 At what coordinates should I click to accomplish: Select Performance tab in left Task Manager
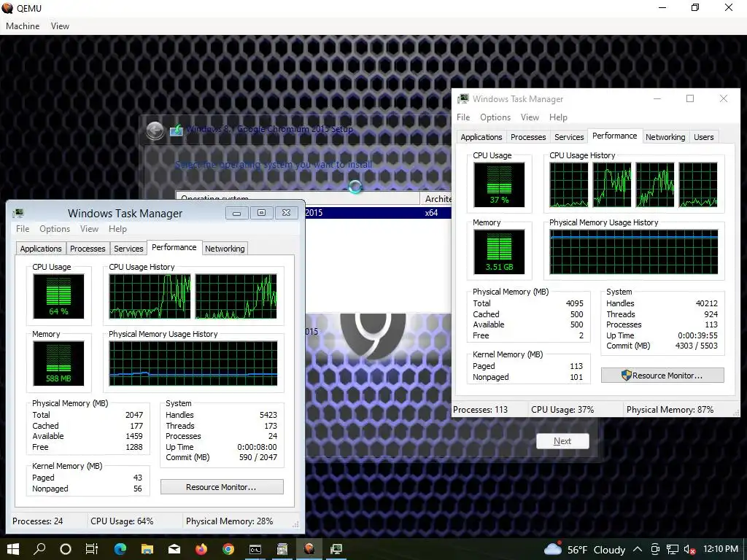(x=174, y=247)
